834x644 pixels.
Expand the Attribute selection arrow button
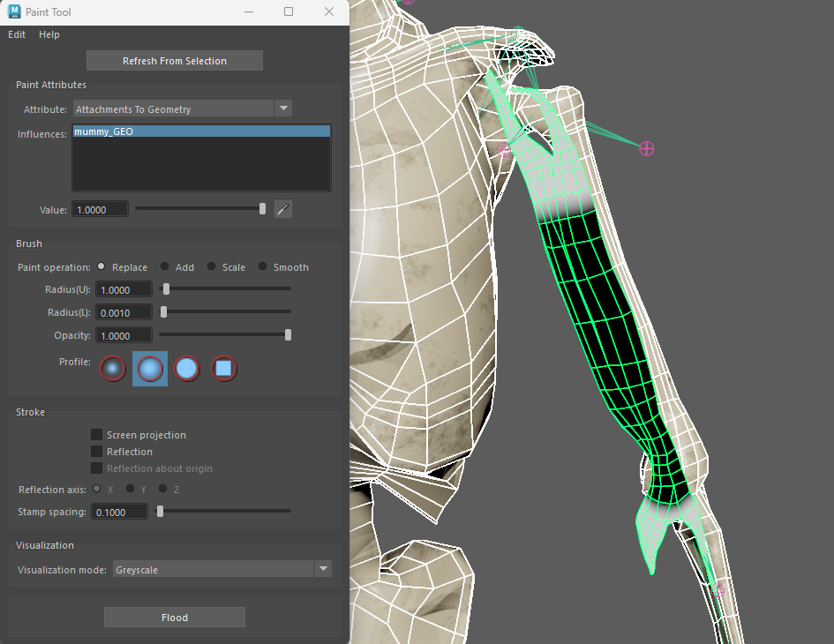coord(283,109)
